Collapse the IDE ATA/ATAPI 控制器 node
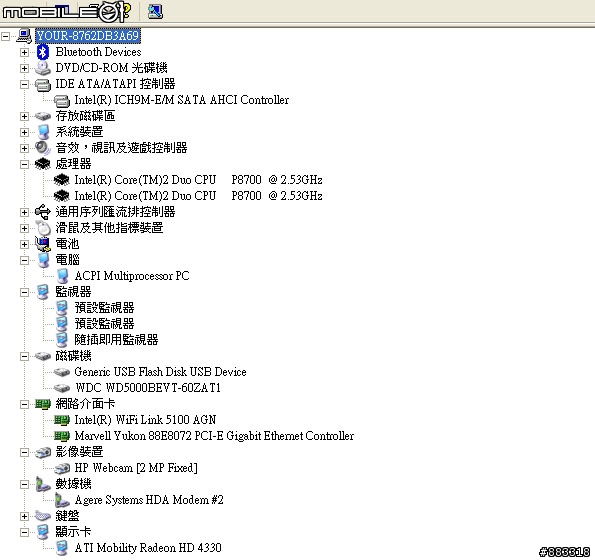 [24, 84]
